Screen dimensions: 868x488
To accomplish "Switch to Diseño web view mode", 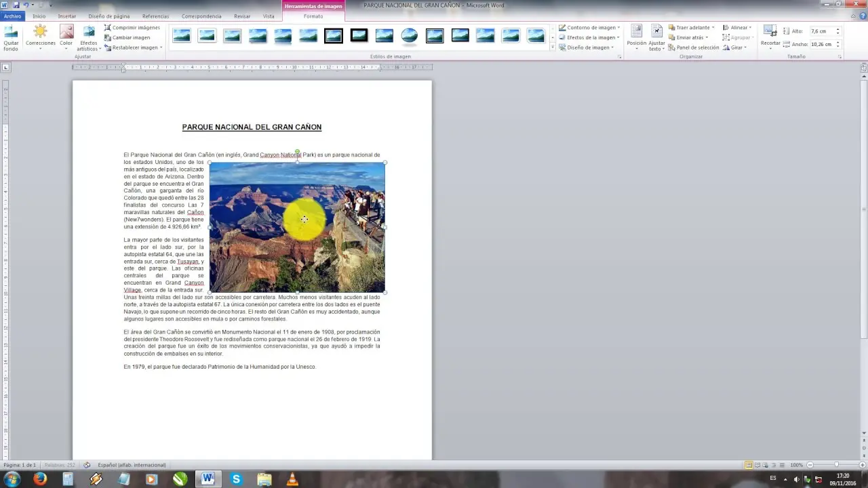I will 766,465.
